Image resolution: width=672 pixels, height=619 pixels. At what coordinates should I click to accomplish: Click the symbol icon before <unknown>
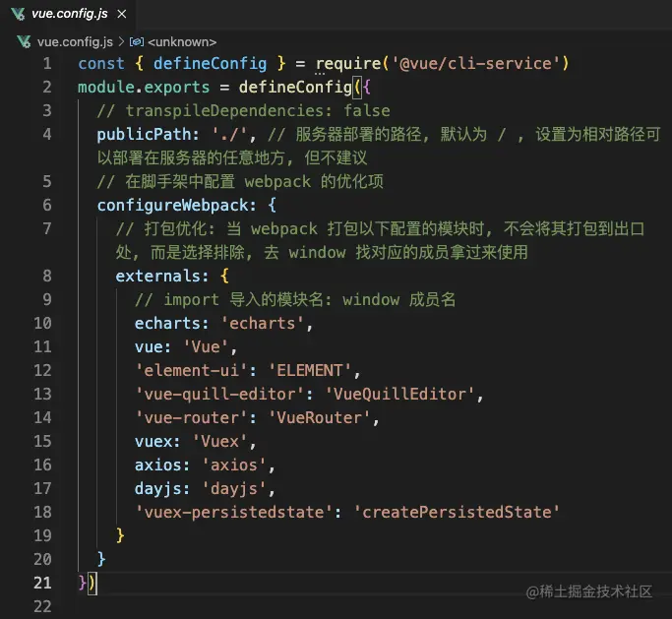[x=137, y=42]
